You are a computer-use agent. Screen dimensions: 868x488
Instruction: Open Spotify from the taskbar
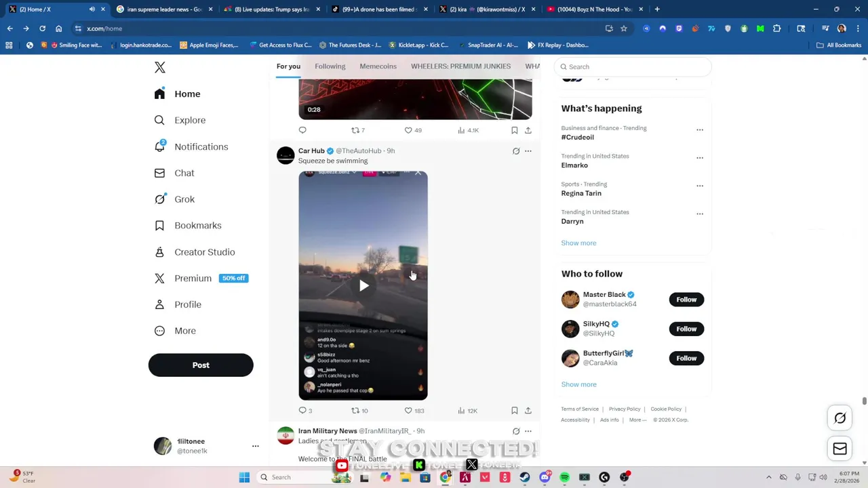[x=565, y=477]
